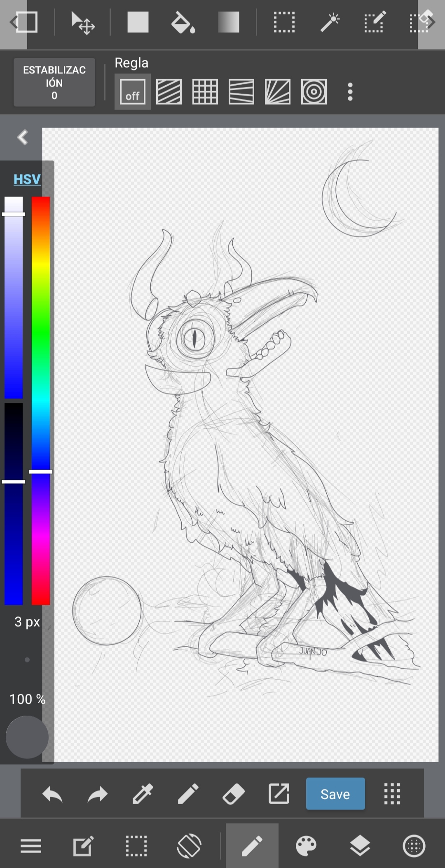
Task: Select the Brush tool in shortcut bar
Action: click(x=188, y=794)
